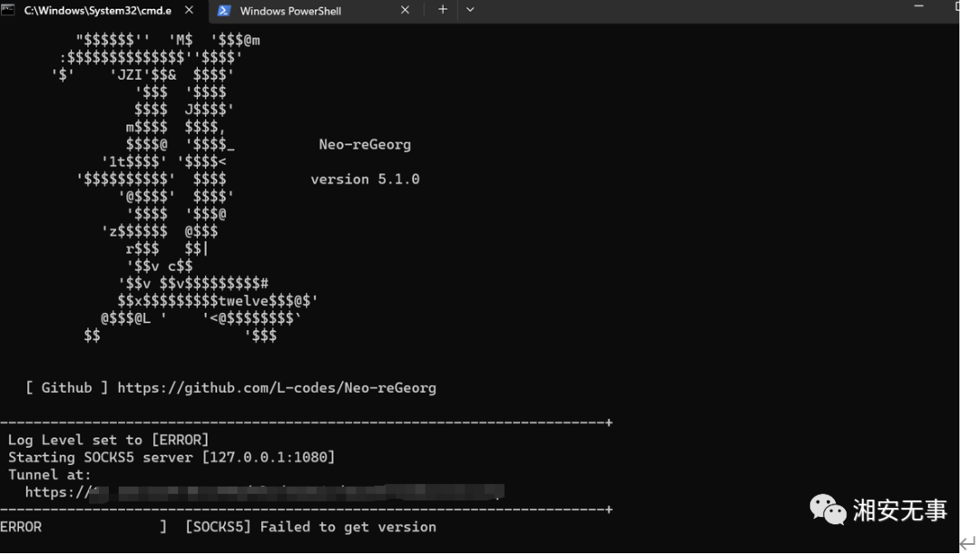Click the 'Log Level set to [ERROR]' line

108,441
